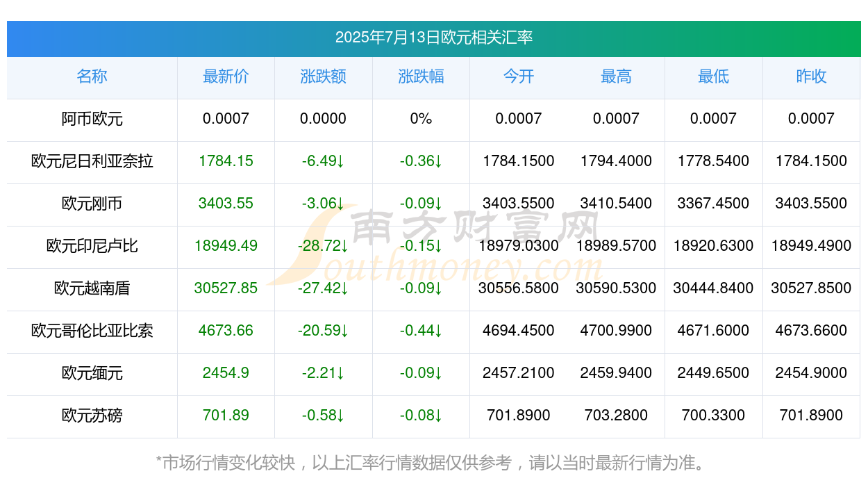Click change amount -3.06↓
The image size is (868, 485).
[323, 204]
